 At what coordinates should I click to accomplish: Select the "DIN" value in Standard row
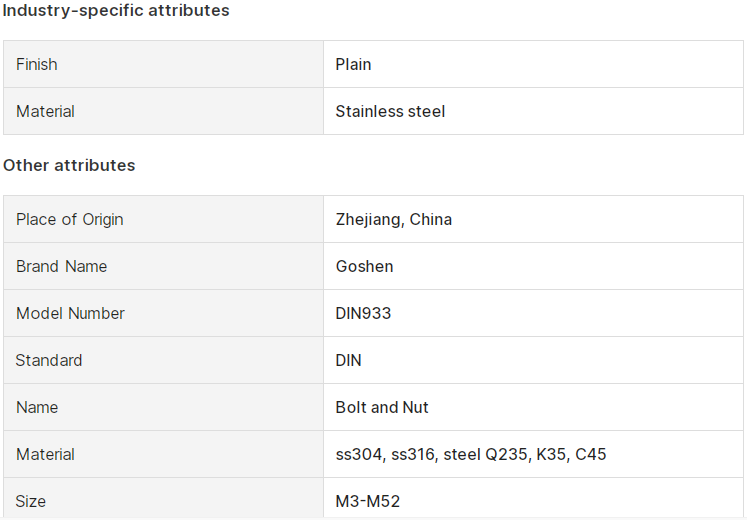349,360
